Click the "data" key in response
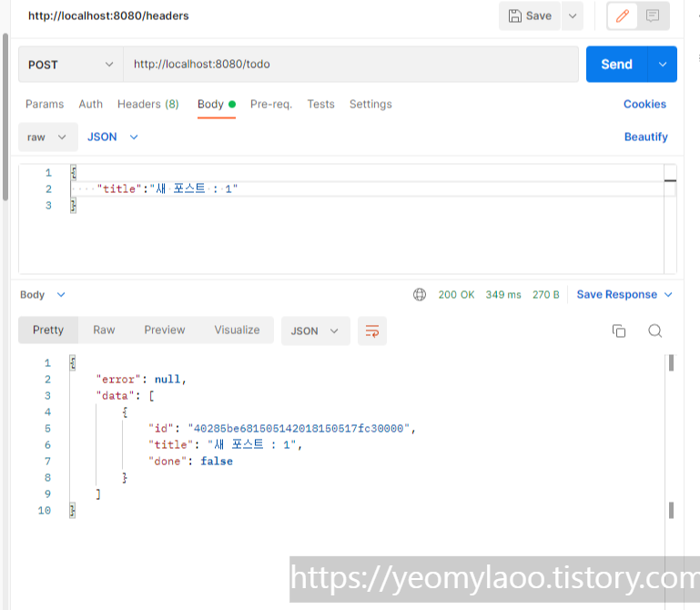The width and height of the screenshot is (700, 610). tap(115, 396)
